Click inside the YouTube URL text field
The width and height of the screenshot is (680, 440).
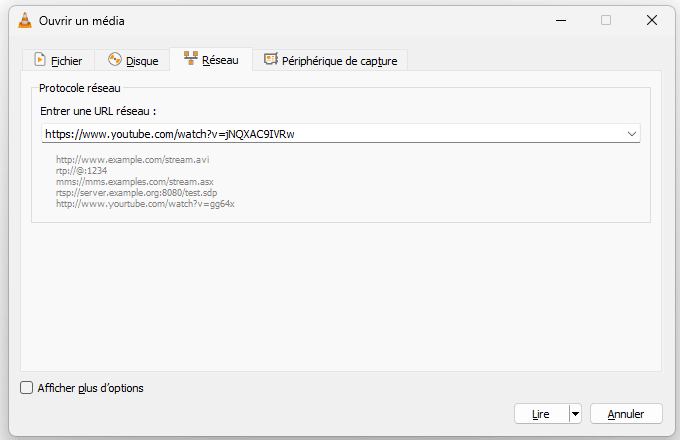pyautogui.click(x=330, y=133)
